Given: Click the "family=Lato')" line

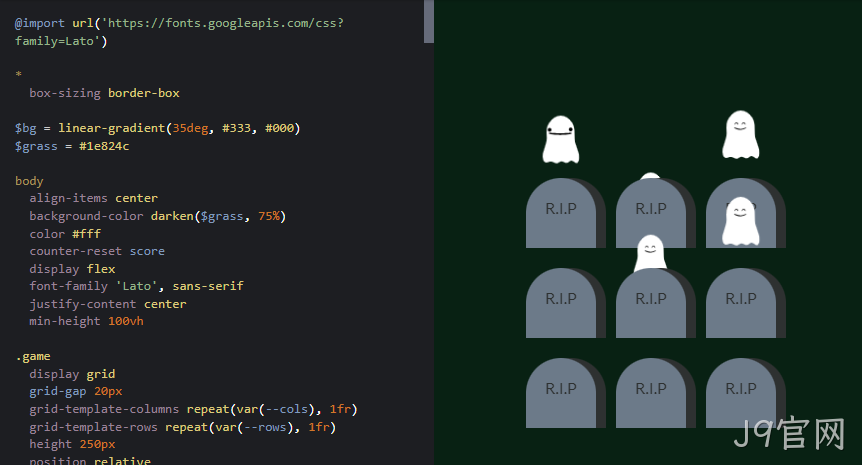Looking at the screenshot, I should tap(61, 41).
